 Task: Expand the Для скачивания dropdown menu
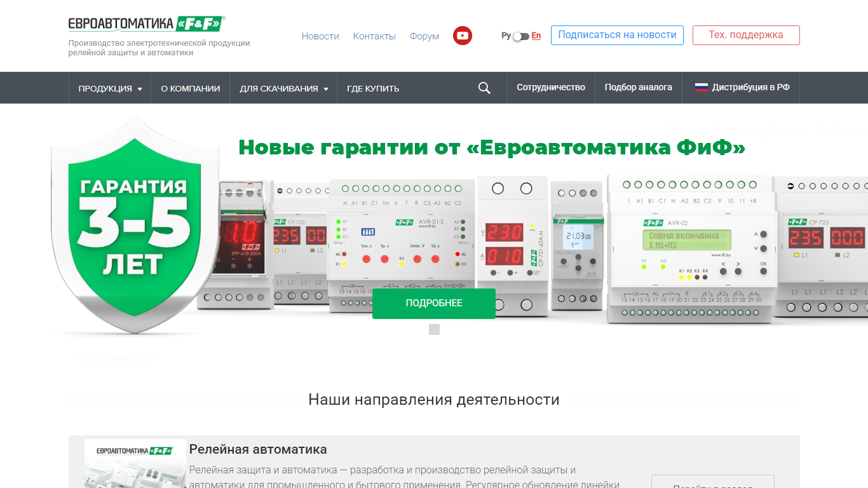click(x=284, y=88)
